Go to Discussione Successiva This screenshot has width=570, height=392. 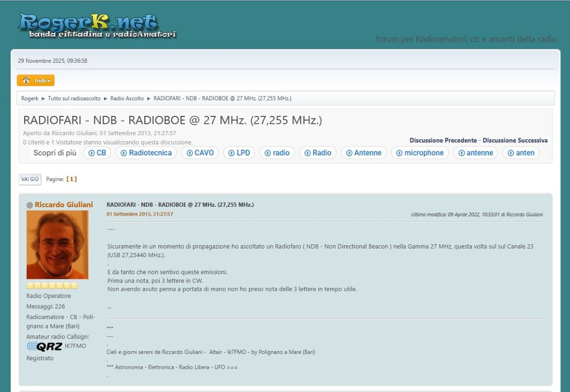[x=515, y=140]
